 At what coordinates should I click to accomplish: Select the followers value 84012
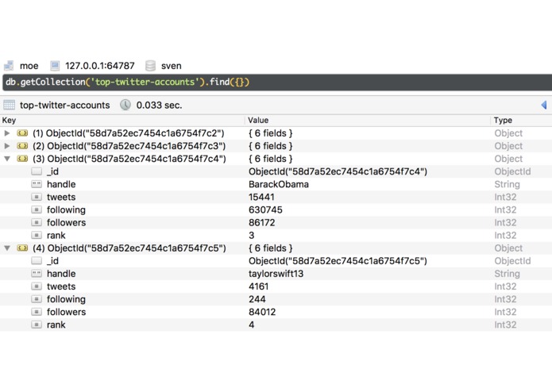(262, 312)
